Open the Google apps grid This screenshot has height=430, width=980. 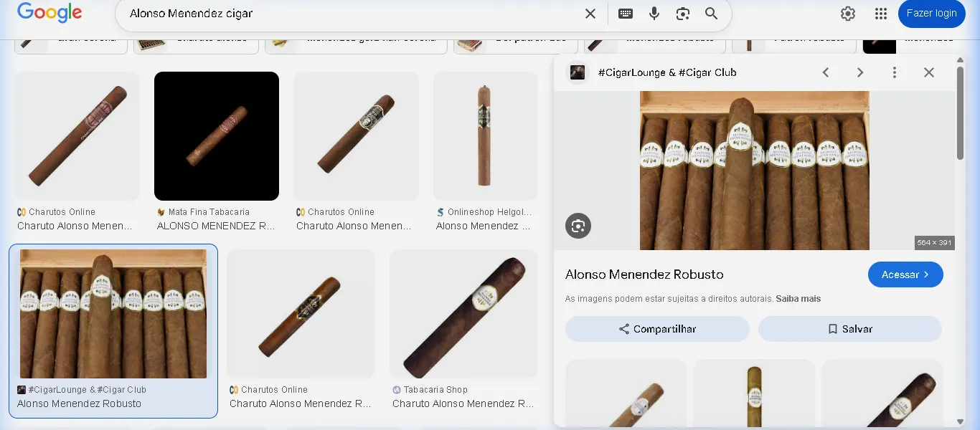coord(881,14)
